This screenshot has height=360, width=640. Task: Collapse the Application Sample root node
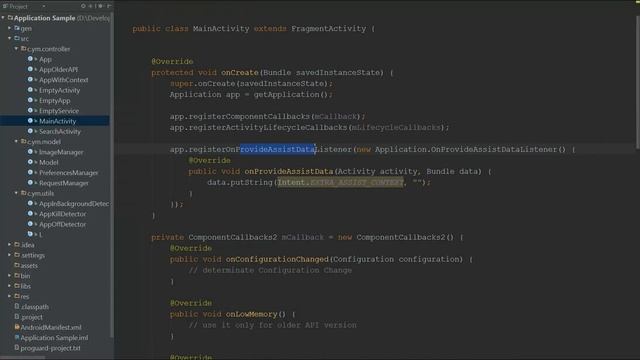click(3, 18)
